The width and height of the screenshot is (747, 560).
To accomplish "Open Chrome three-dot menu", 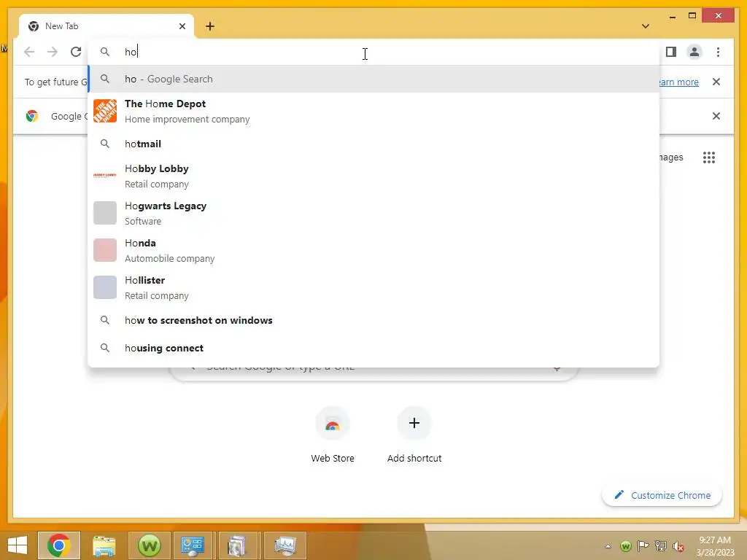I will coord(718,52).
